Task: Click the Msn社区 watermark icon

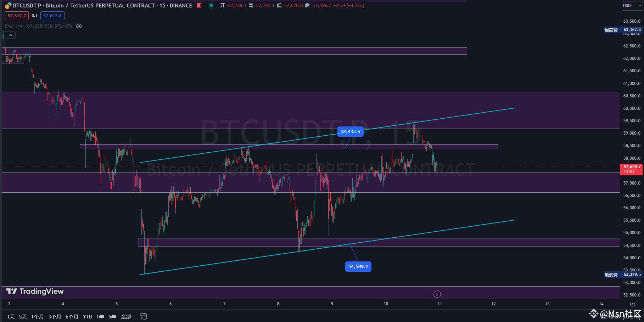Action: (x=595, y=314)
